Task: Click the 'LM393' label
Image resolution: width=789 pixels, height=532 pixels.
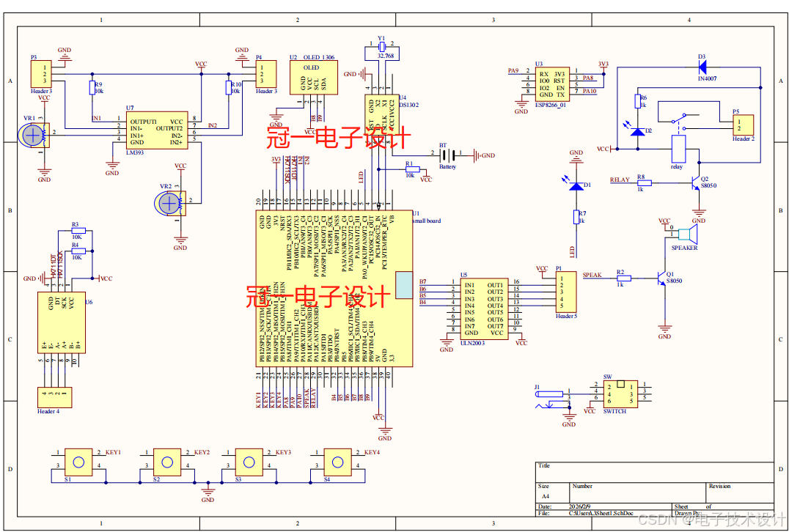Action: click(136, 152)
